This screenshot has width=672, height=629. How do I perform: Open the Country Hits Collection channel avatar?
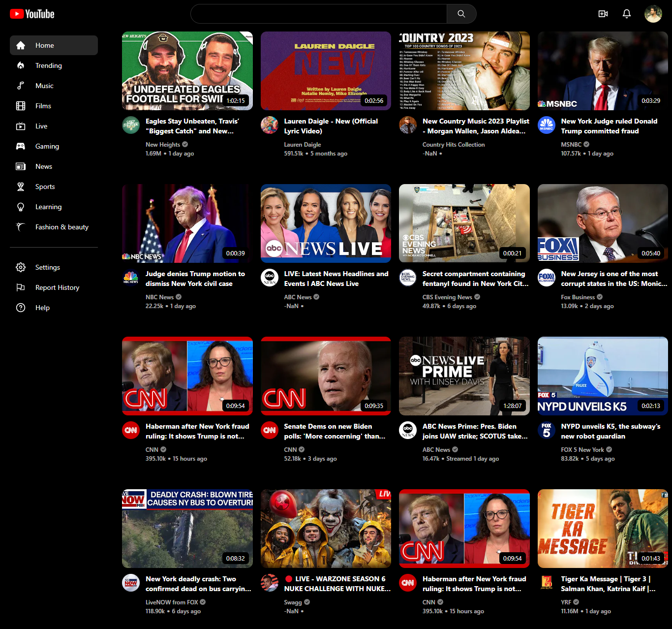[408, 125]
